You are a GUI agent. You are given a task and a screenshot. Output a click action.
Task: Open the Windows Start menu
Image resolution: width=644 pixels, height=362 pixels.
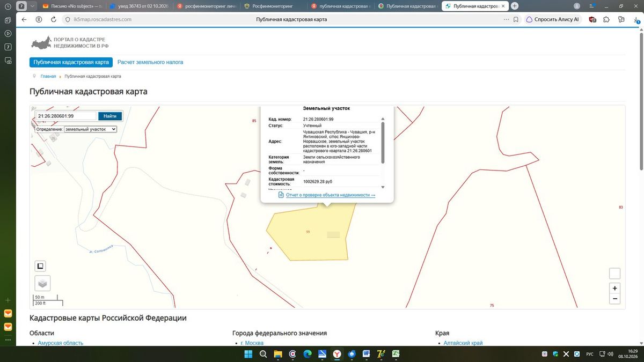(x=249, y=354)
